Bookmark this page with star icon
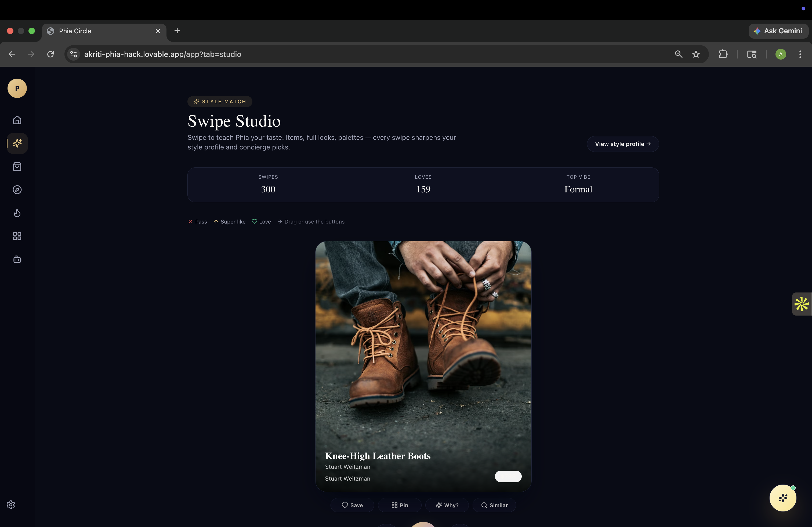 pyautogui.click(x=696, y=54)
